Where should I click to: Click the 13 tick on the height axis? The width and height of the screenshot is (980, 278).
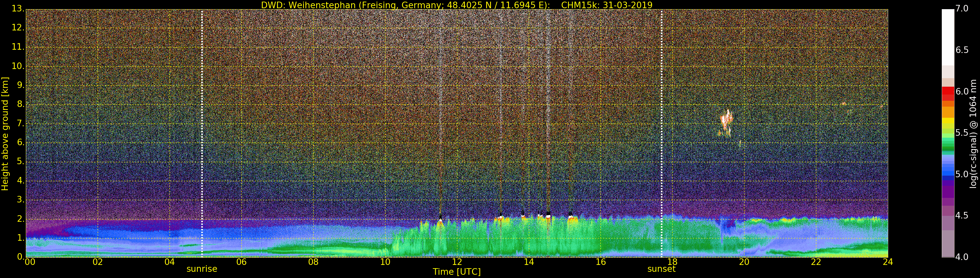18,9
